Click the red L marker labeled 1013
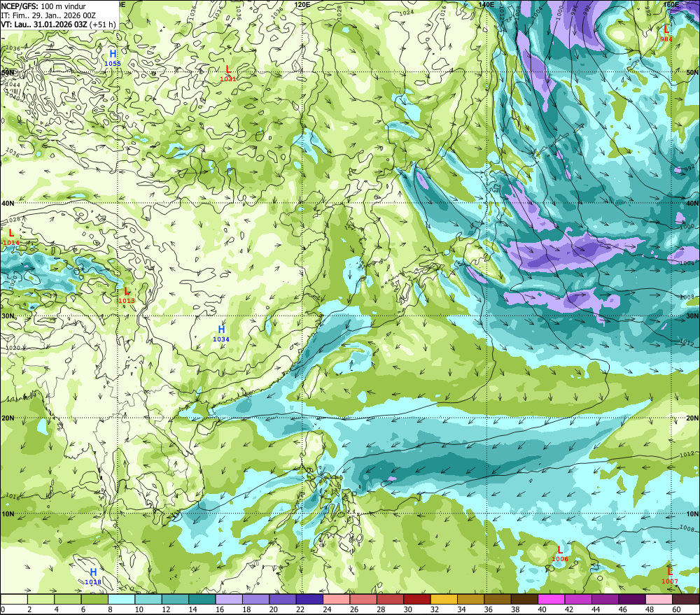Screen dimensions: 700x615 (x=127, y=292)
